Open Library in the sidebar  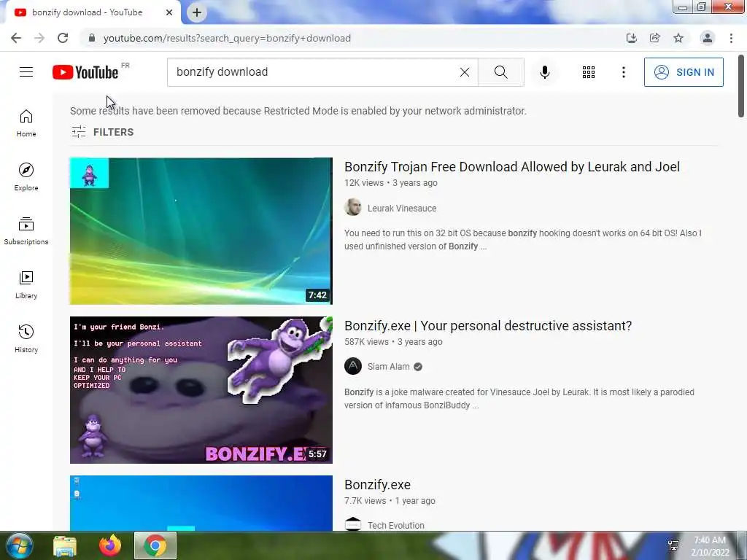(x=26, y=285)
